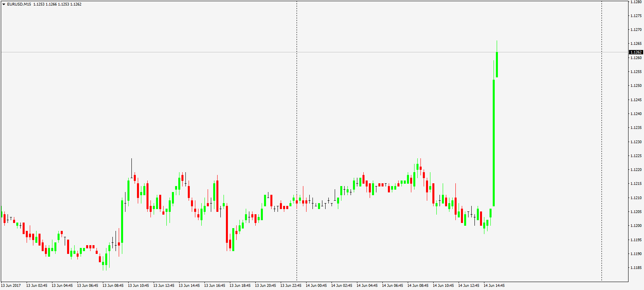Click the 1.1235 price scale label
The width and height of the screenshot is (644, 290).
tap(636, 128)
